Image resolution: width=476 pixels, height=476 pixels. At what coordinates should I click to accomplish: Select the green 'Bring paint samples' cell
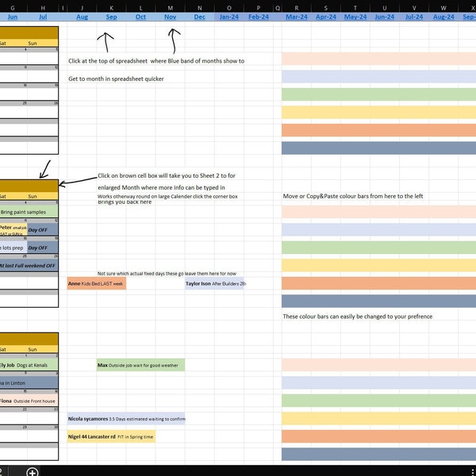29,212
